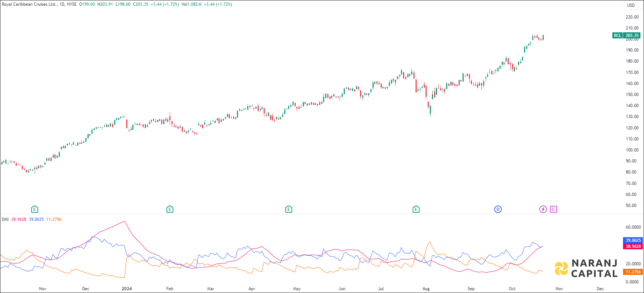Open the blue dividend D marker

point(498,209)
